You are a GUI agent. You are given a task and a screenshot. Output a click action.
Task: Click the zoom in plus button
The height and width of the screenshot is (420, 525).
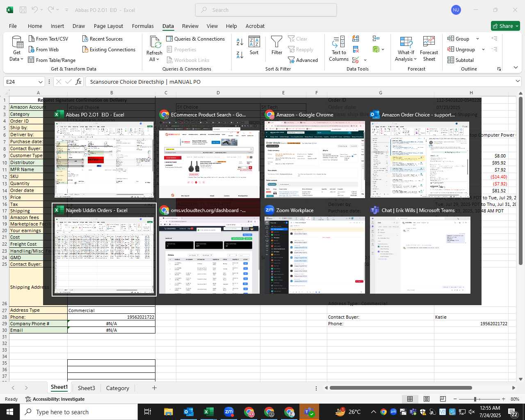coord(503,399)
